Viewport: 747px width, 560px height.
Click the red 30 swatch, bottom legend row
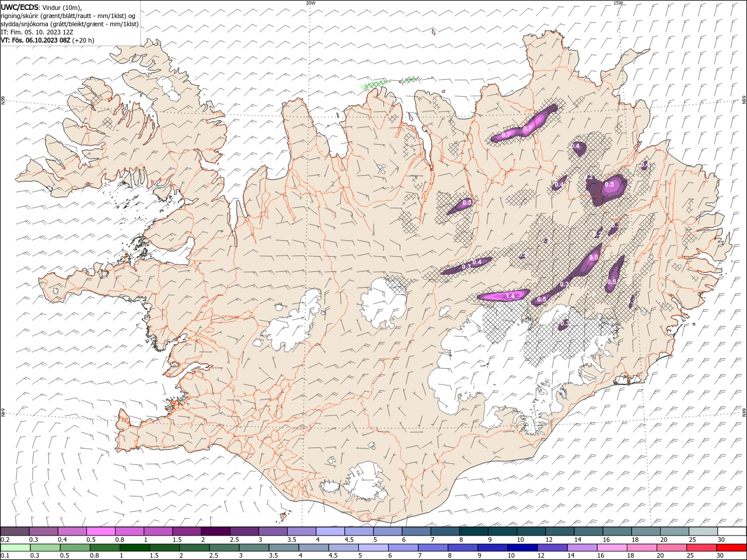point(731,548)
